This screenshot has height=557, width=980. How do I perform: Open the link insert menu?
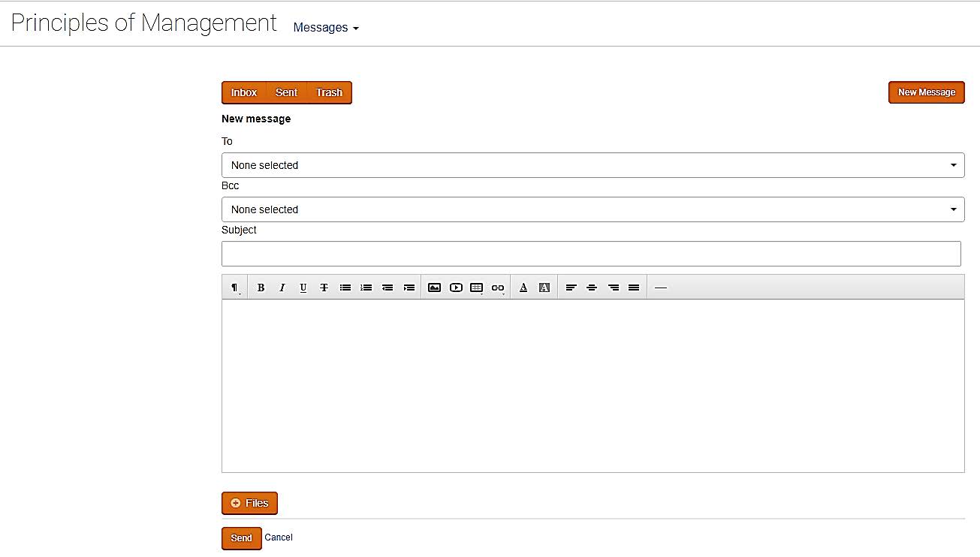[498, 288]
